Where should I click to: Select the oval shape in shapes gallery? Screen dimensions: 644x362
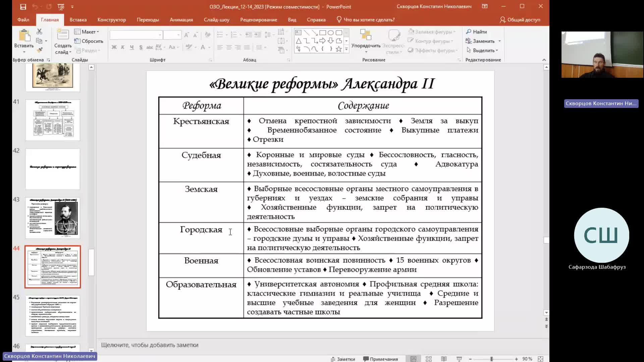pyautogui.click(x=331, y=33)
